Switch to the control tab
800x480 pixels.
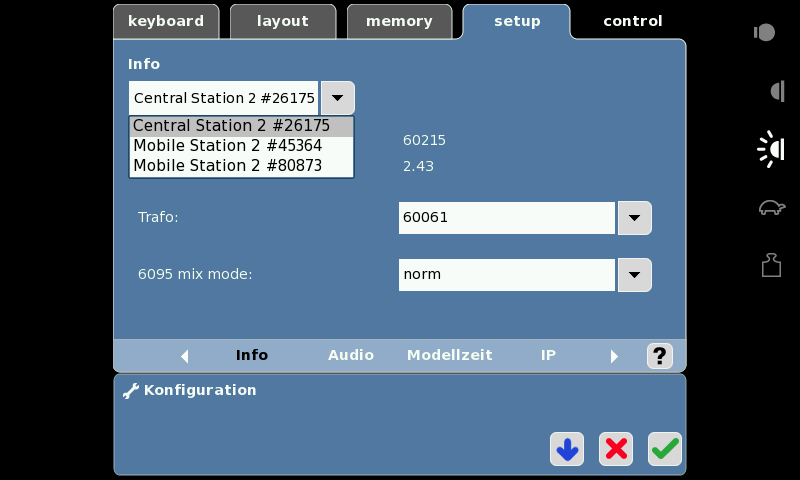(x=633, y=21)
